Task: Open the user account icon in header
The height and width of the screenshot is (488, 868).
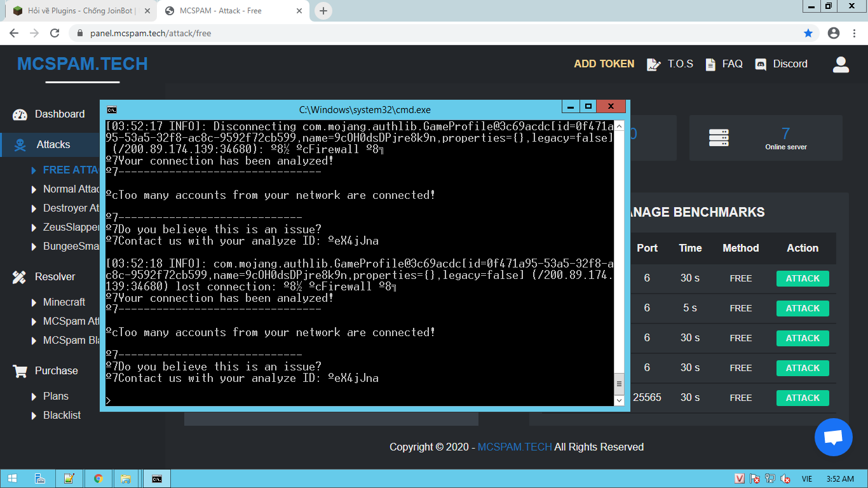Action: [x=841, y=64]
